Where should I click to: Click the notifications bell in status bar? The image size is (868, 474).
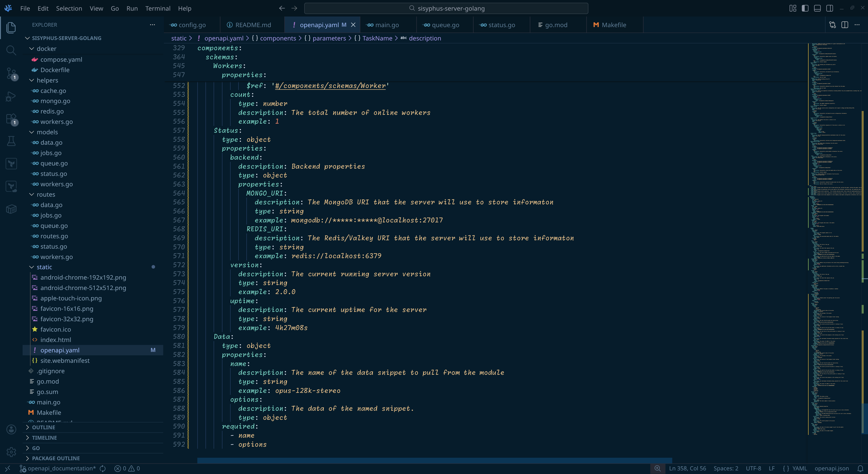coord(860,468)
